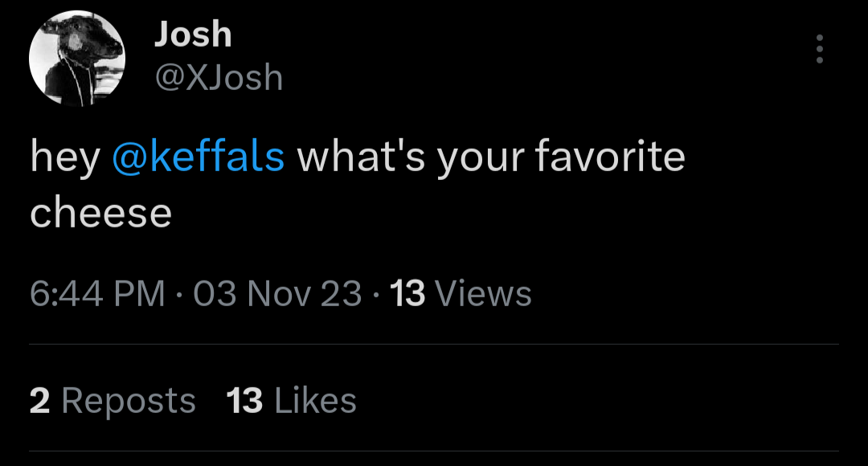868x466 pixels.
Task: Click the word "favorite" in the tweet
Action: pos(609,157)
